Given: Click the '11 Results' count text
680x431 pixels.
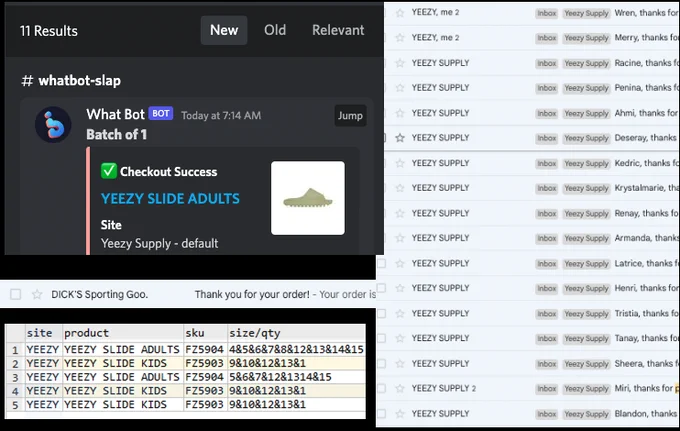Looking at the screenshot, I should point(49,31).
